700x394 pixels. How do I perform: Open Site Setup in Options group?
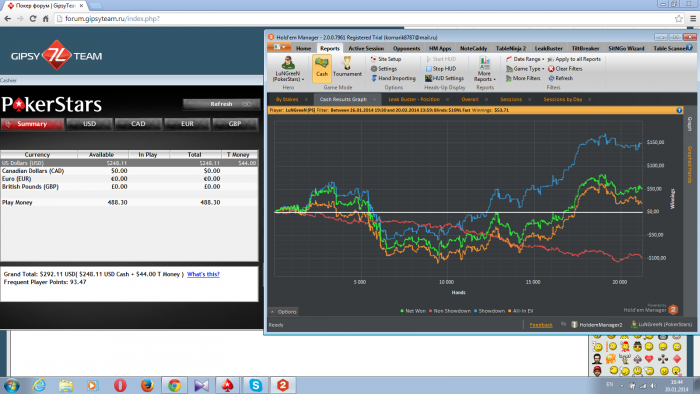386,59
